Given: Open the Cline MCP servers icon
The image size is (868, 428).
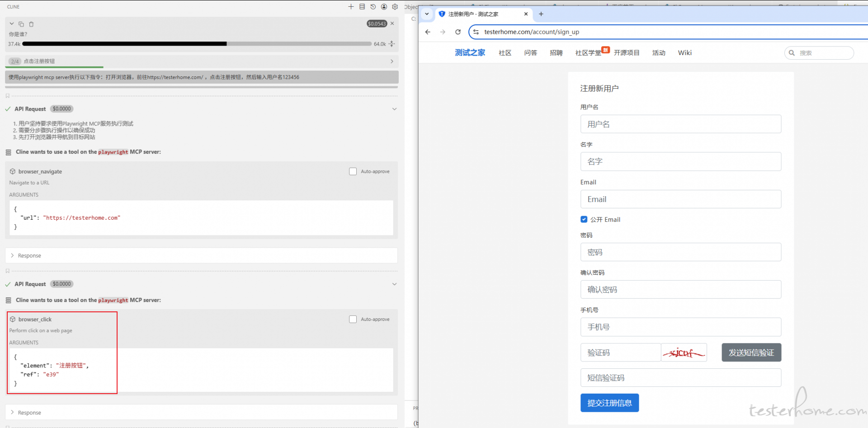Looking at the screenshot, I should tap(362, 7).
